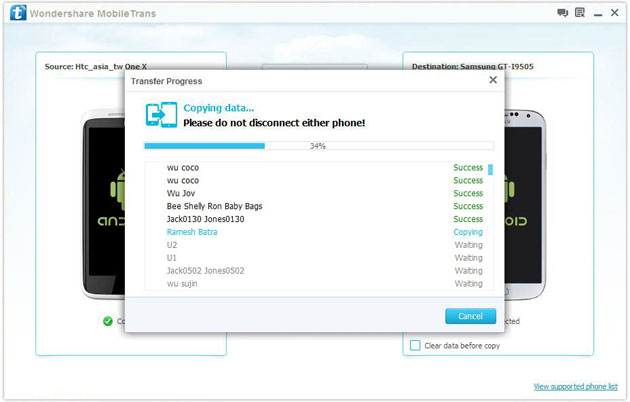Image resolution: width=630 pixels, height=402 pixels.
Task: Click the source HTC phone image
Action: pyautogui.click(x=103, y=204)
